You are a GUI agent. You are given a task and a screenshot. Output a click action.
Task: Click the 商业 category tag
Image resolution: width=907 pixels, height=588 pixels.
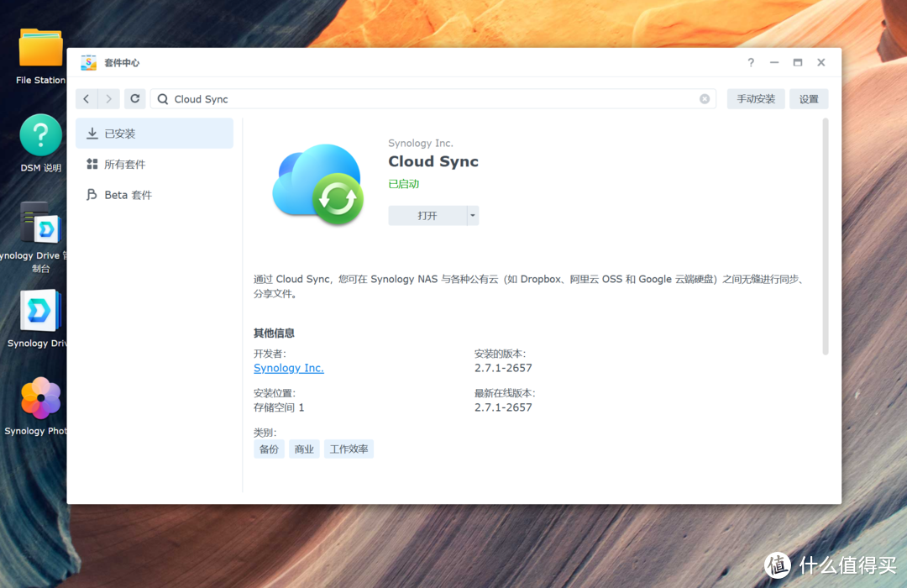coord(304,449)
